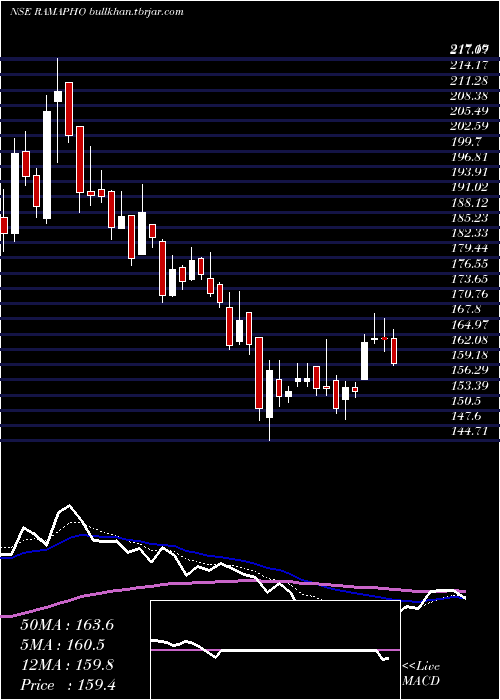Click the 147.6 price axis label
Image resolution: width=500 pixels, height=700 pixels.
click(466, 417)
